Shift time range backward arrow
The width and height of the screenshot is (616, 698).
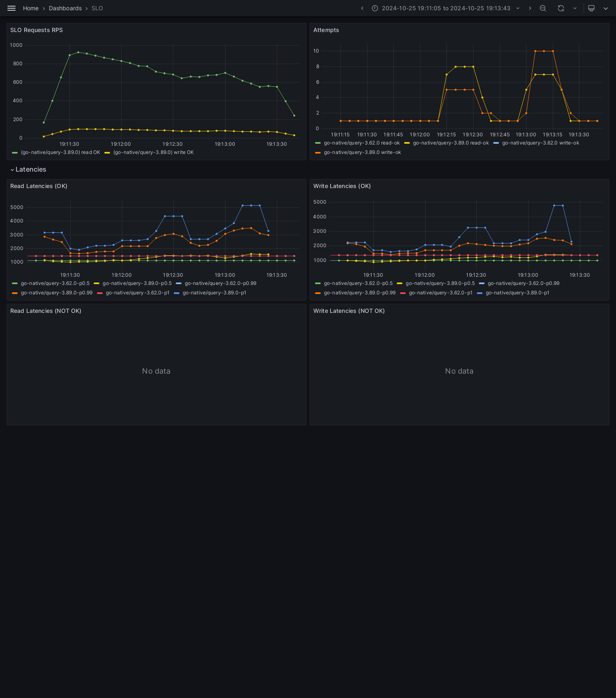(362, 8)
